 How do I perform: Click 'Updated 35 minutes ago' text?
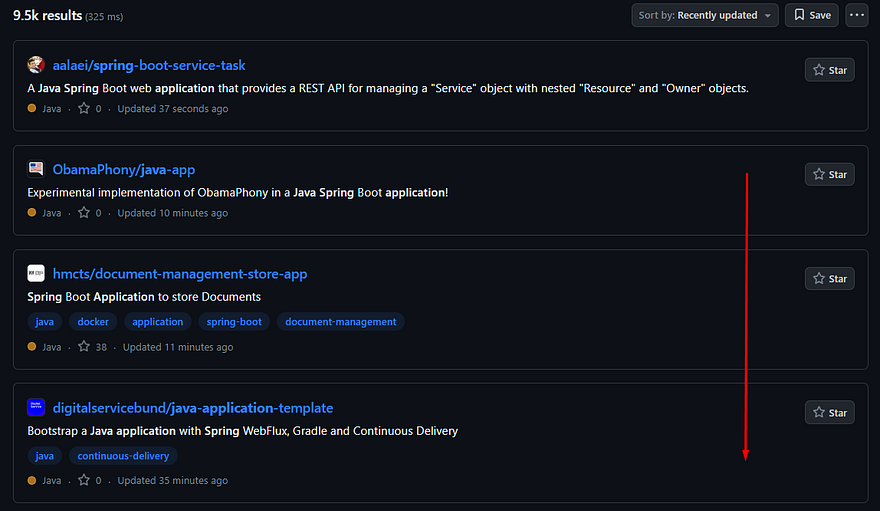click(173, 481)
